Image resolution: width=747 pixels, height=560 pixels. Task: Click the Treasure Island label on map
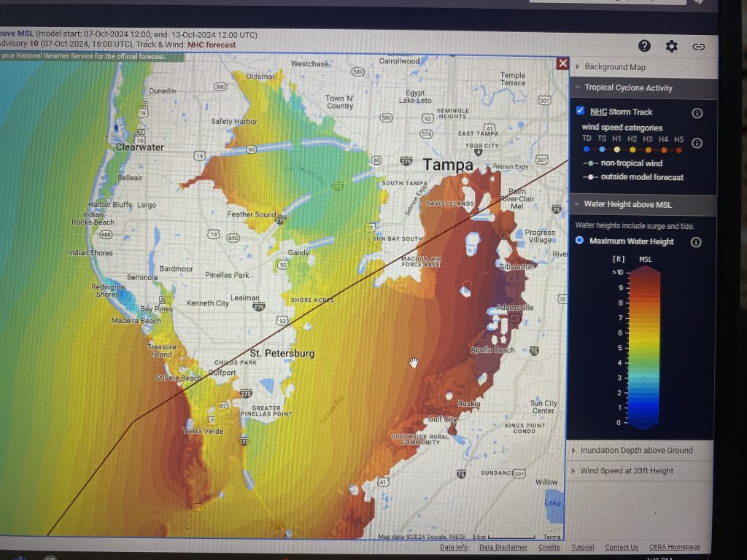click(162, 351)
